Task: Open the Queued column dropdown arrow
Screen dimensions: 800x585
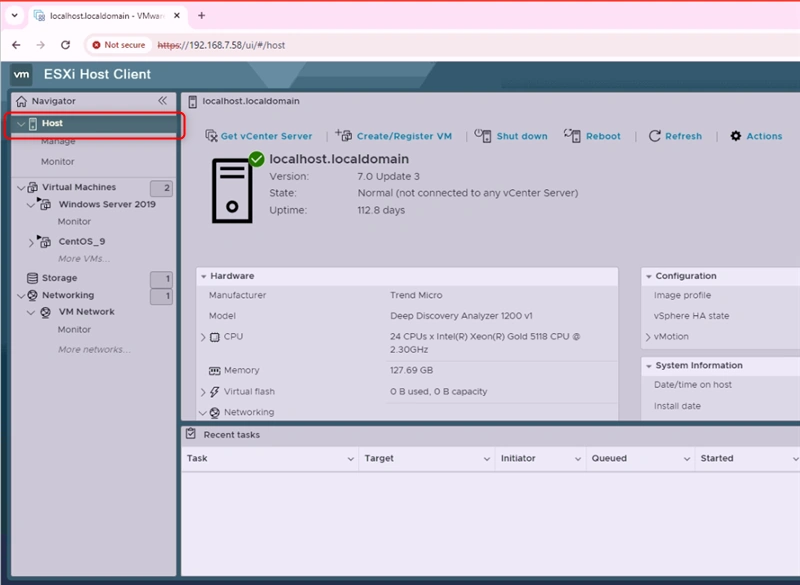Action: coord(687,459)
